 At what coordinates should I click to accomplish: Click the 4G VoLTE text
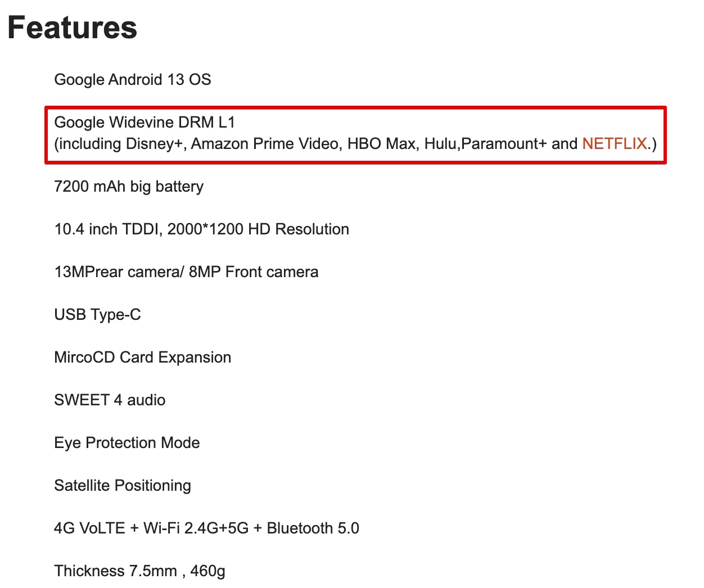coord(89,528)
